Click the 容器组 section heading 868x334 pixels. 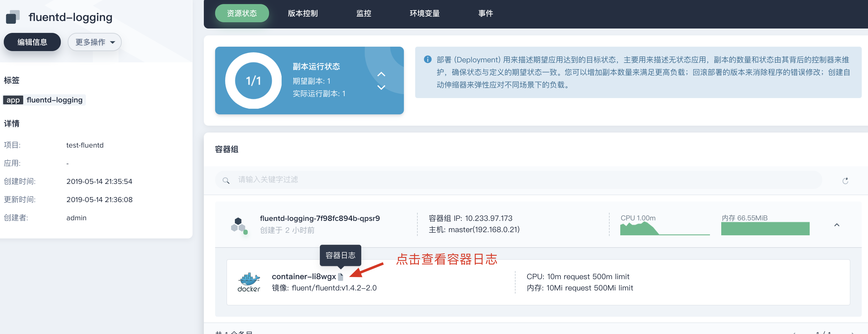[x=226, y=149]
